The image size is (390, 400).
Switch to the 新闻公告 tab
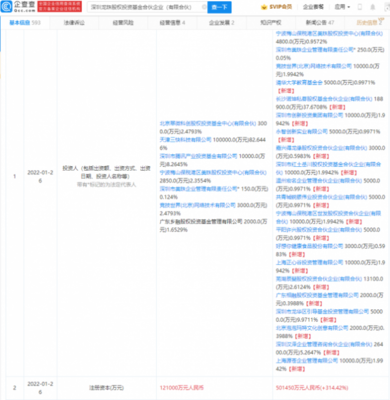[x=320, y=23]
